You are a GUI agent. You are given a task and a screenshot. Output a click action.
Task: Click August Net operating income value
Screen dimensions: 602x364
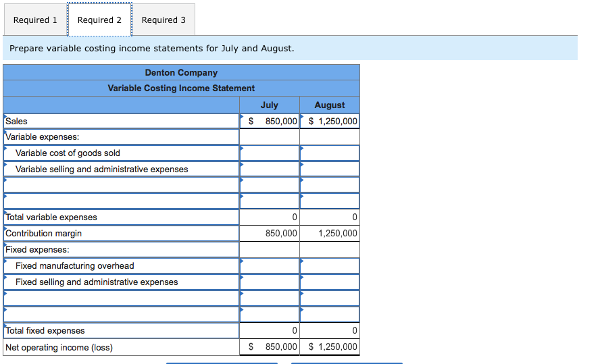click(x=330, y=346)
